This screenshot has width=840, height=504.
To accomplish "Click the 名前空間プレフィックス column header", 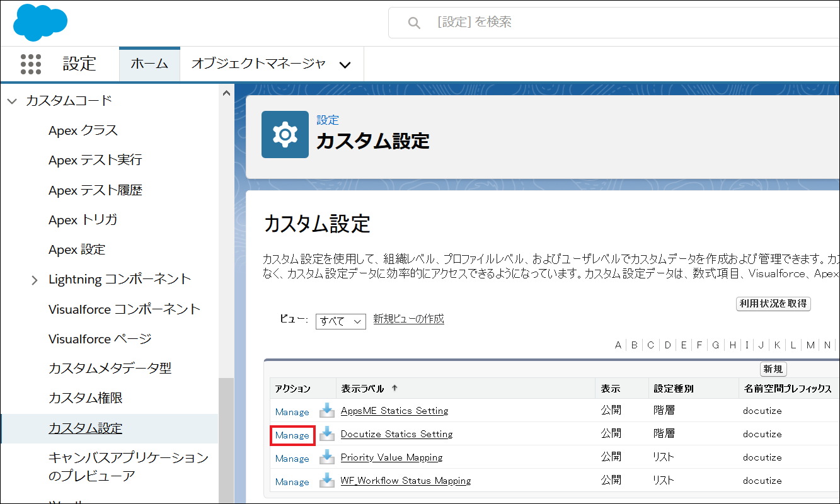I will pyautogui.click(x=787, y=389).
